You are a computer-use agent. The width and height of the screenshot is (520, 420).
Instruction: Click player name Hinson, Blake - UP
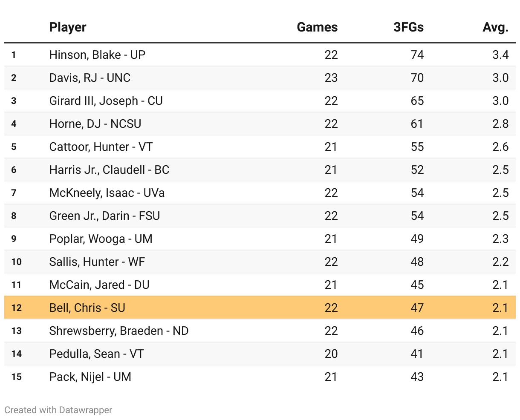click(x=97, y=55)
